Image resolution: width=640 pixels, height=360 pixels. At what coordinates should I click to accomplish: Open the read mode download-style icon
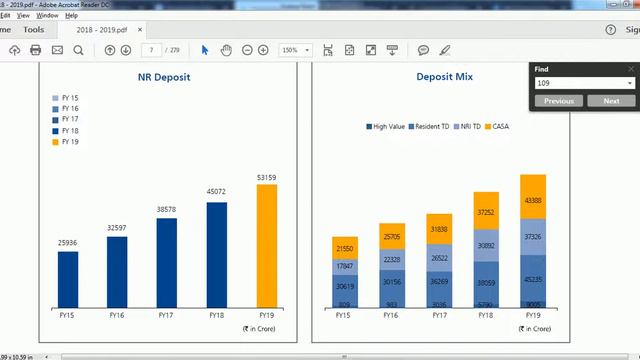(x=392, y=50)
